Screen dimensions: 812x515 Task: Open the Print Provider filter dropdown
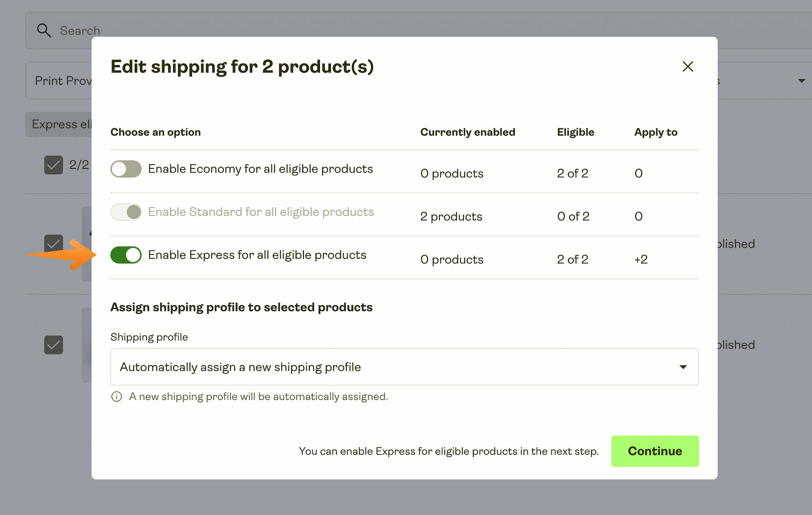(x=59, y=81)
